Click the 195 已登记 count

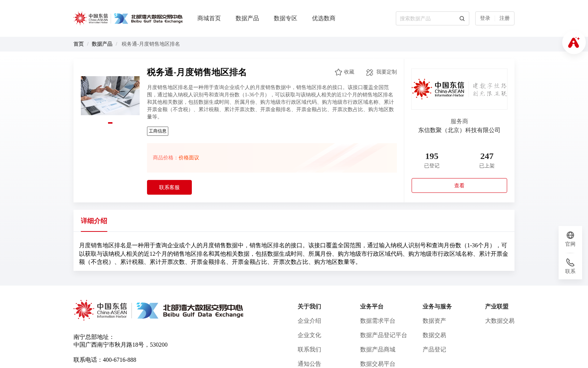432,160
